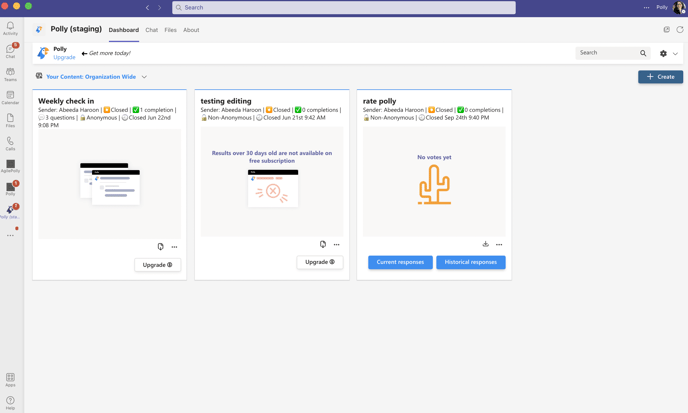
Task: Open more options on Weekly check in card
Action: coord(174,247)
